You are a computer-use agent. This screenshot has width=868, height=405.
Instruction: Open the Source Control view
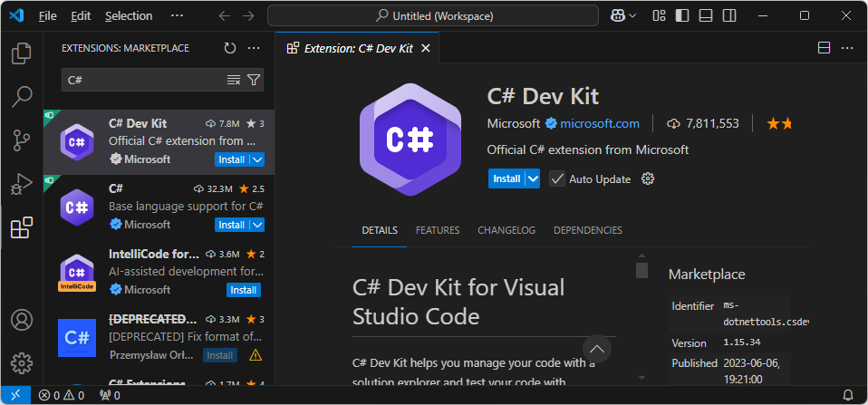pyautogui.click(x=22, y=140)
